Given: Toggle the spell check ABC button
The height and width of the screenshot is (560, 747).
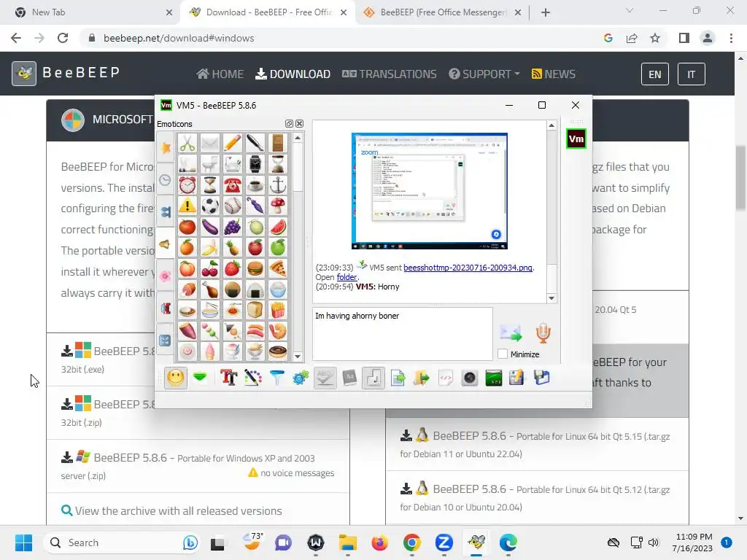Looking at the screenshot, I should (325, 378).
